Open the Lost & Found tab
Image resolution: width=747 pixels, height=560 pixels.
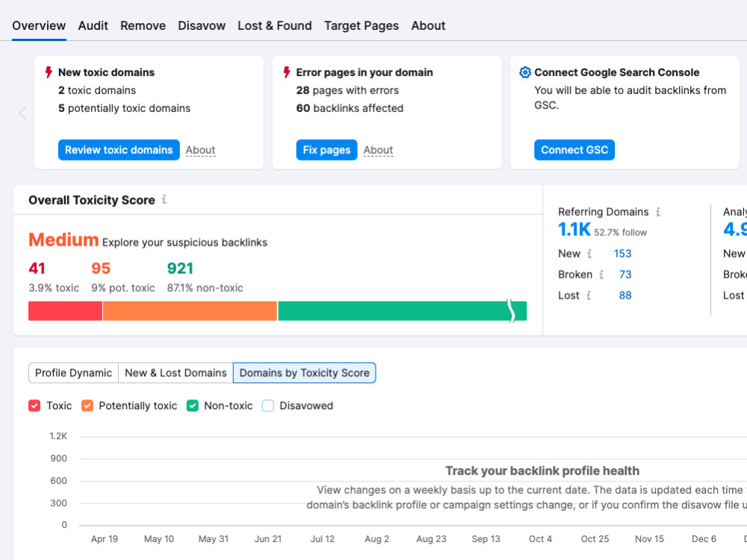click(274, 25)
